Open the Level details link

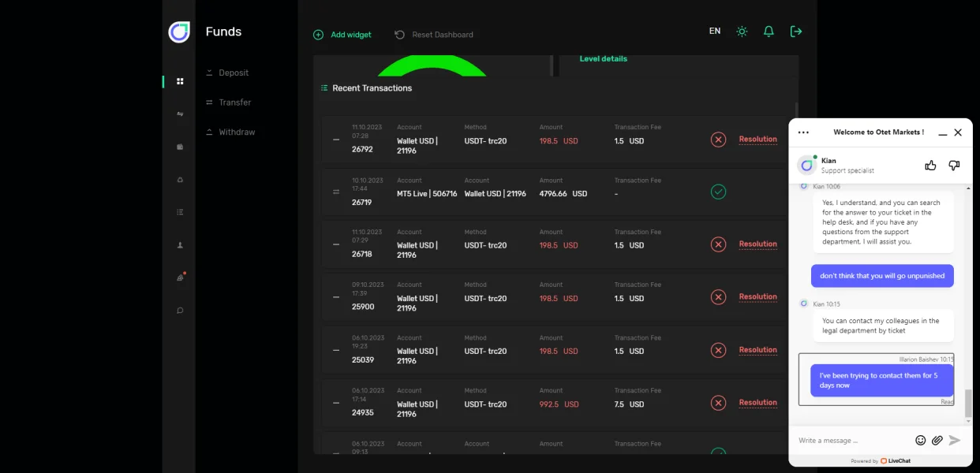604,59
